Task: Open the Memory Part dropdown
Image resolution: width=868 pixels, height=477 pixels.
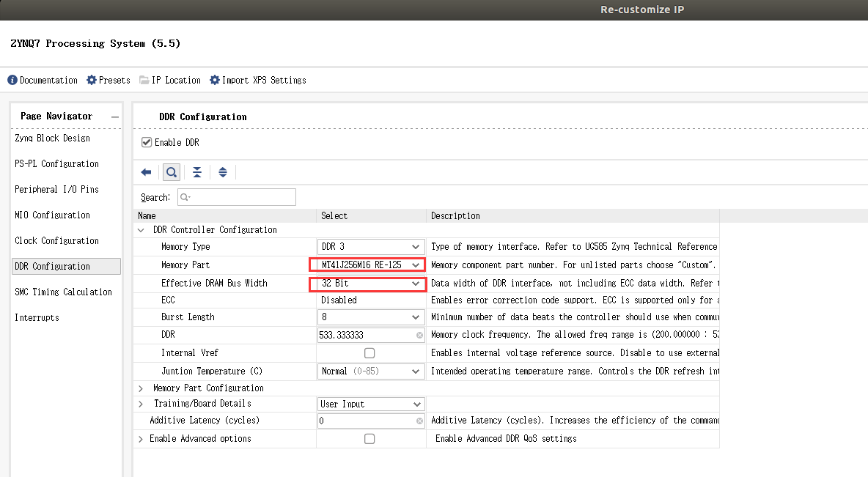Action: tap(368, 265)
